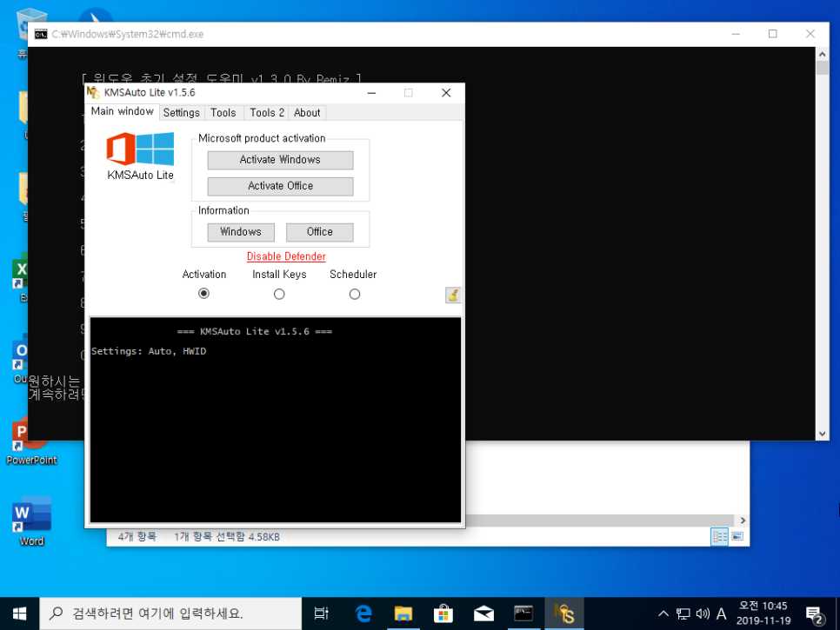Select the Activation radio button
Viewport: 840px width, 630px height.
(203, 294)
